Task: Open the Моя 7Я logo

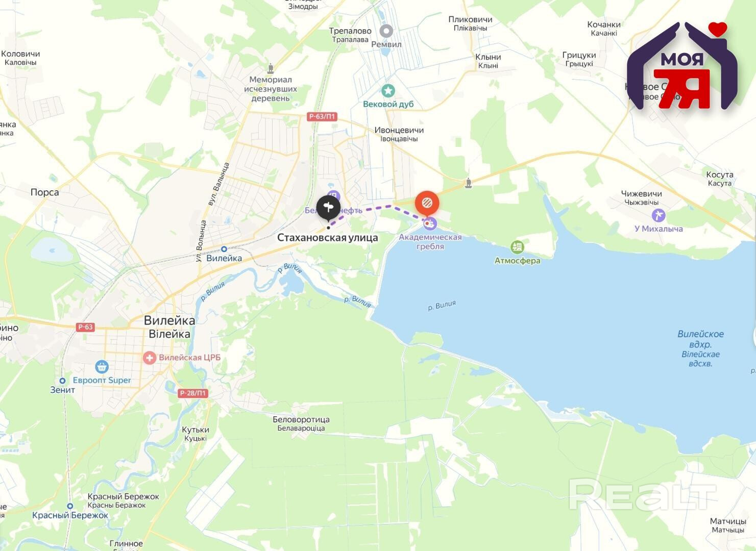Action: pos(682,65)
